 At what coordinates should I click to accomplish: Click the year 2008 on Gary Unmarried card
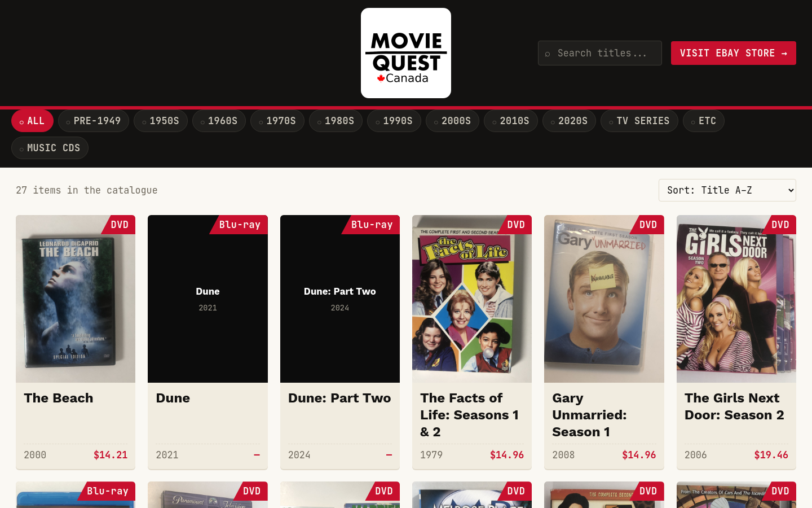click(x=563, y=455)
